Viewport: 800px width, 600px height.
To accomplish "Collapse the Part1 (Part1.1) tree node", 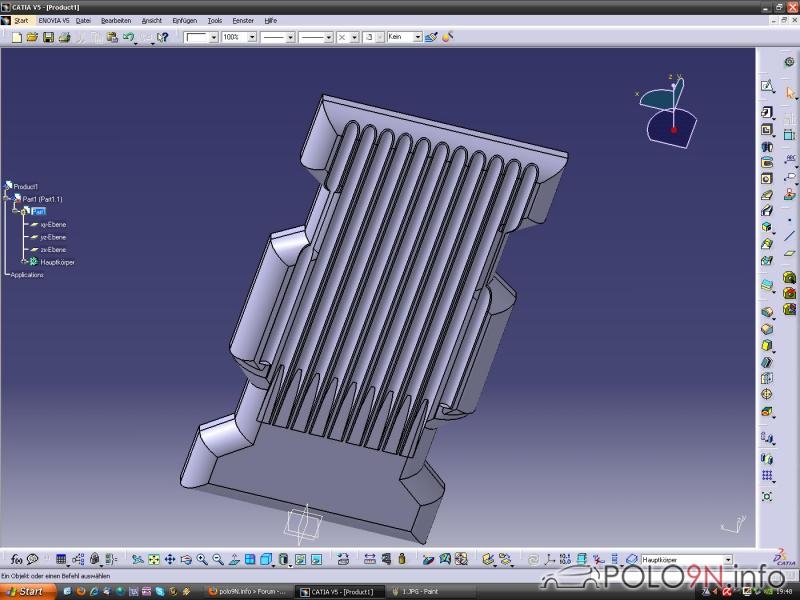I will (x=7, y=199).
